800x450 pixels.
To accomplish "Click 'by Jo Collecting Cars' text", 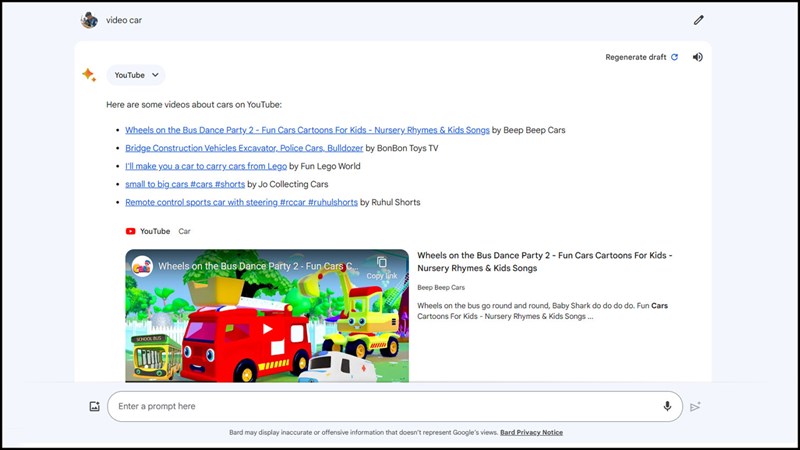I will [x=288, y=184].
